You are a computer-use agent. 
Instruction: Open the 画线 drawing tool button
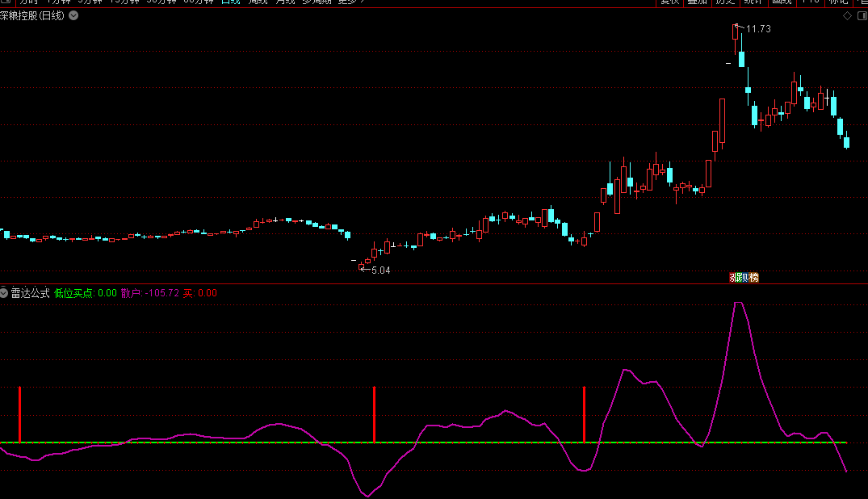782,2
